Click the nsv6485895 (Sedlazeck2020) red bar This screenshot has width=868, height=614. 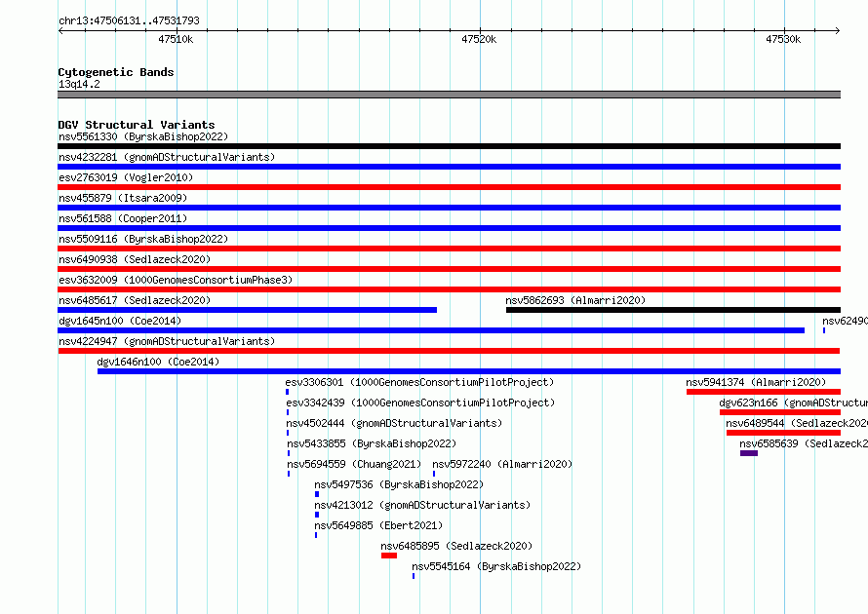pyautogui.click(x=389, y=556)
